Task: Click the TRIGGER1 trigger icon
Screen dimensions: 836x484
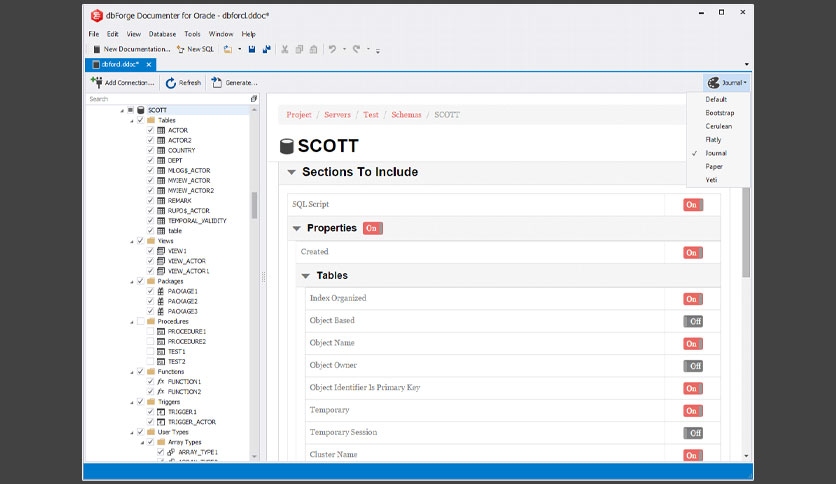Action: click(x=161, y=412)
